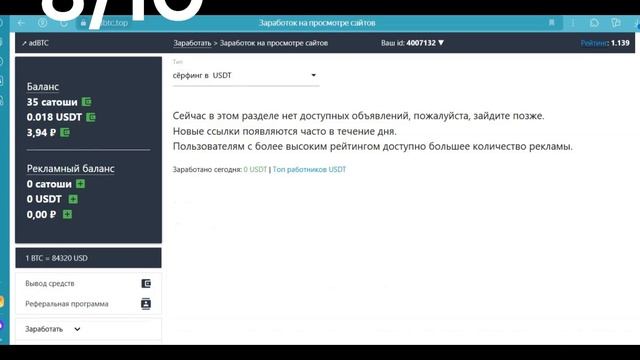Click the wallet icon in Вывод средств row

point(146,283)
